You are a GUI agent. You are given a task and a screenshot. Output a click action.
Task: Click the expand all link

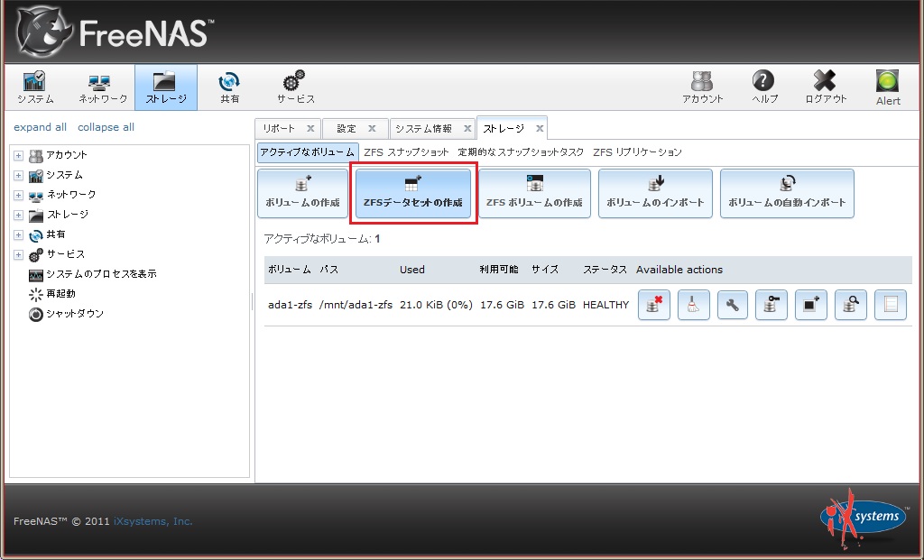coord(40,127)
